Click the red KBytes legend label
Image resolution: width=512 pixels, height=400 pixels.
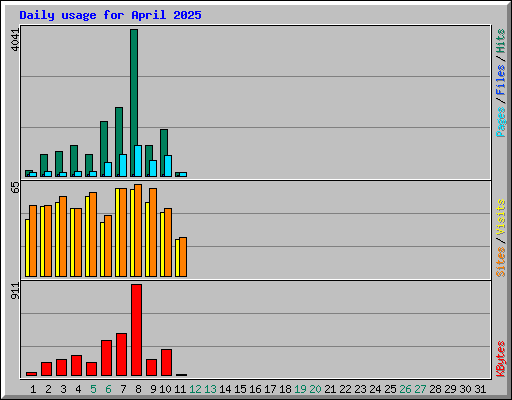pos(501,359)
